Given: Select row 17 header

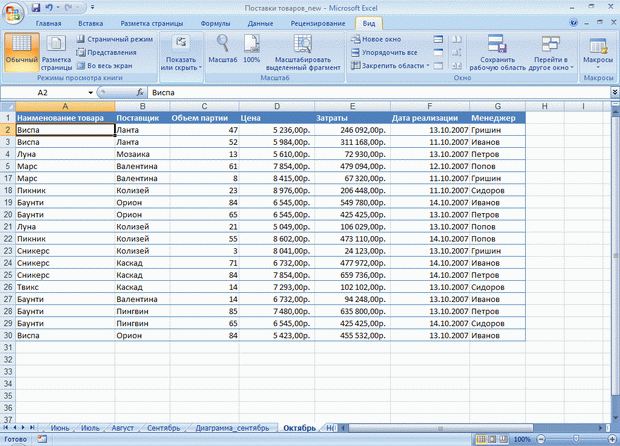Looking at the screenshot, I should 8,178.
